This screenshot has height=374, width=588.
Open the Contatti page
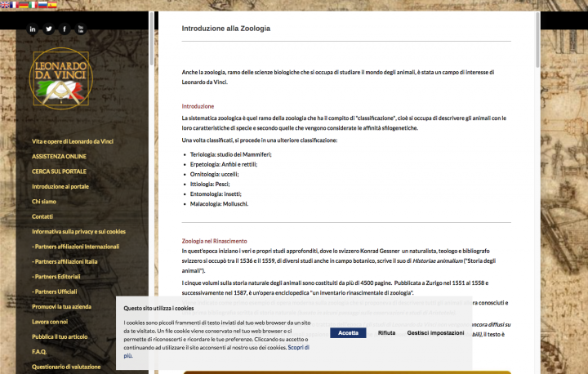pos(42,216)
